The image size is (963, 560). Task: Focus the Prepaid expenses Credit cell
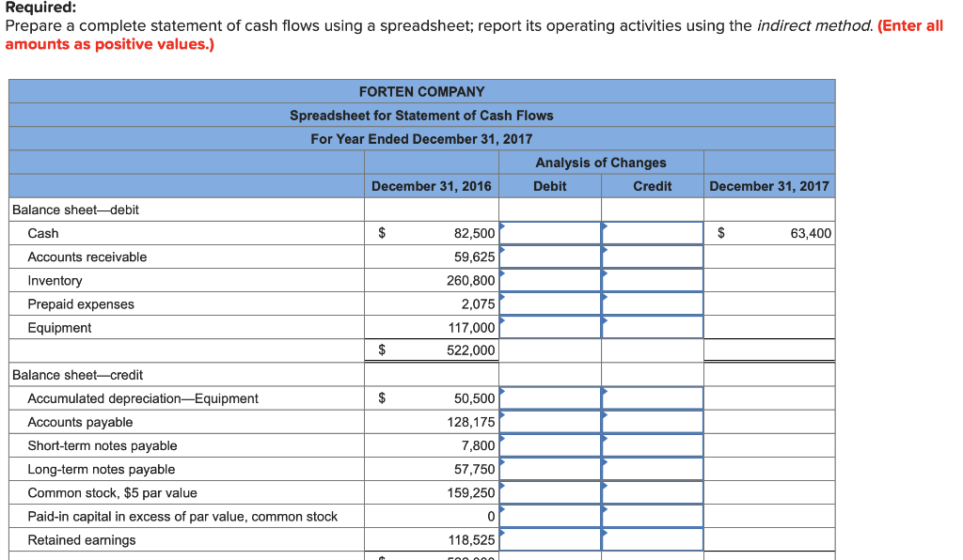tap(653, 303)
